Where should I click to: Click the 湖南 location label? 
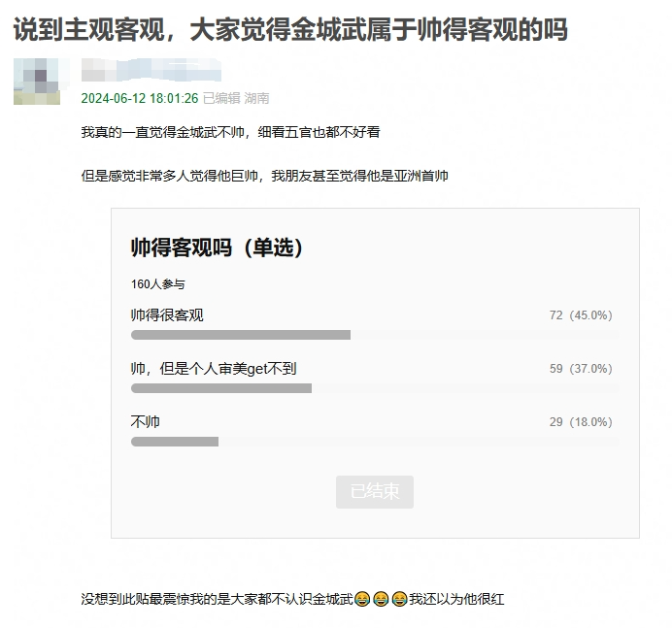(257, 98)
